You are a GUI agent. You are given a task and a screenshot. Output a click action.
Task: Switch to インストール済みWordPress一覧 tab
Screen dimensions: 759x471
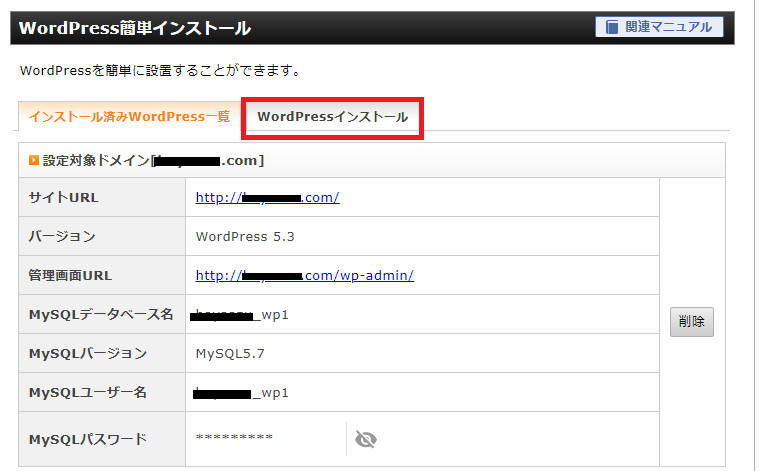tap(129, 117)
